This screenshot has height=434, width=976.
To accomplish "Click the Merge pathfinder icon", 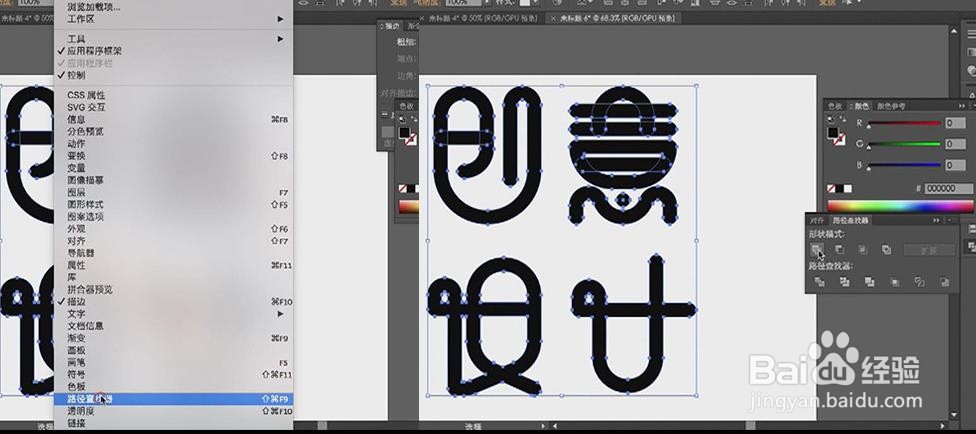I will click(870, 282).
